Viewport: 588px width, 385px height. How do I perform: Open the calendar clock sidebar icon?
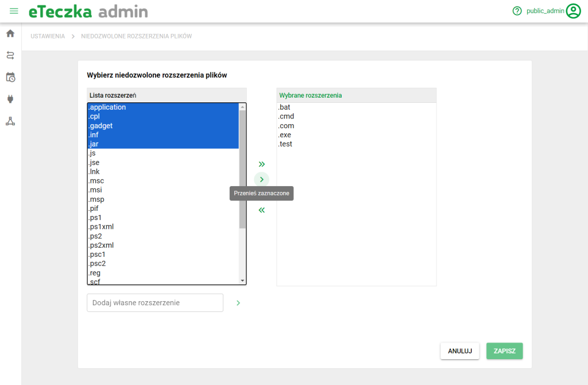tap(10, 78)
